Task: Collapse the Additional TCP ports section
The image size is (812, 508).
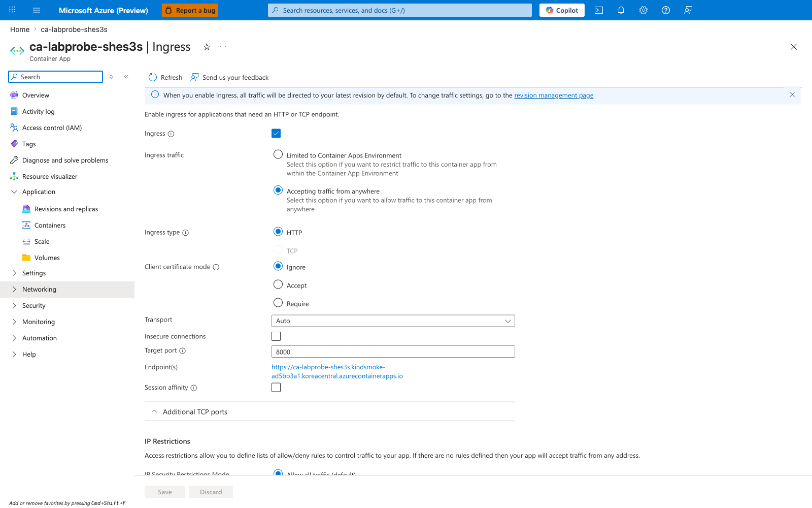Action: coord(154,411)
